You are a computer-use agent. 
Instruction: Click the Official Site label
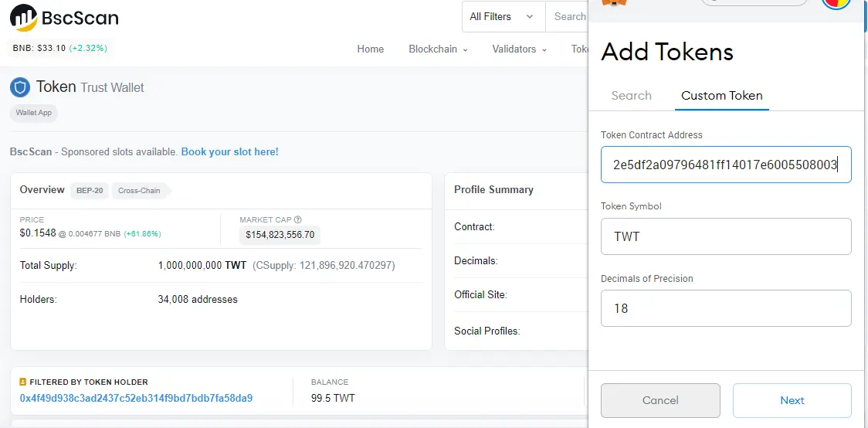[480, 294]
